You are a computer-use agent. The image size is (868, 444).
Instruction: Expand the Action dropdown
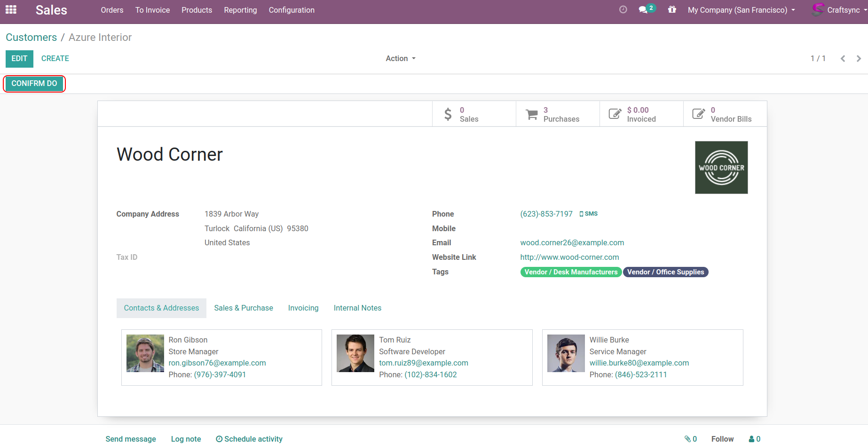point(400,59)
